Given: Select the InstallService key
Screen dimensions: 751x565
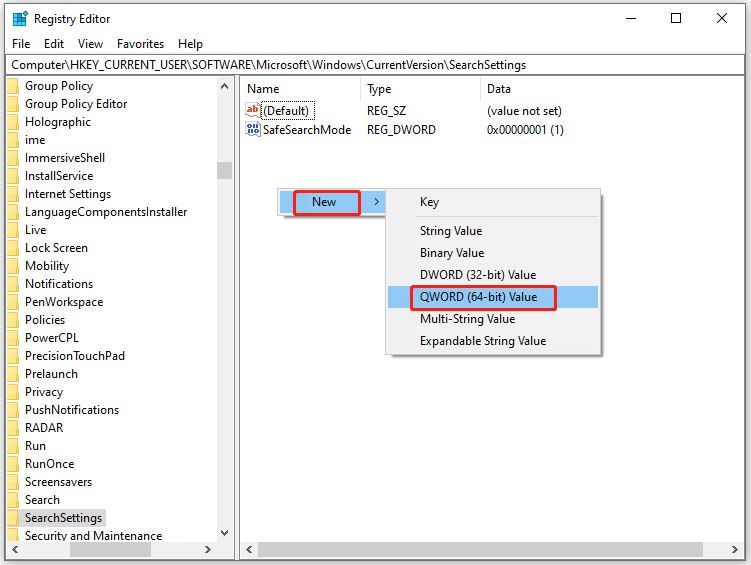Looking at the screenshot, I should pyautogui.click(x=59, y=176).
